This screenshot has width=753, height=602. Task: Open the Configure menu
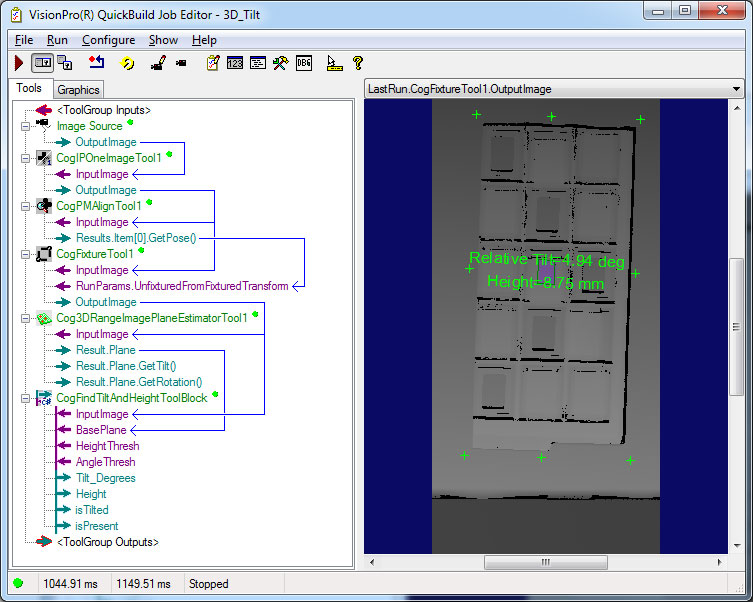[x=108, y=40]
